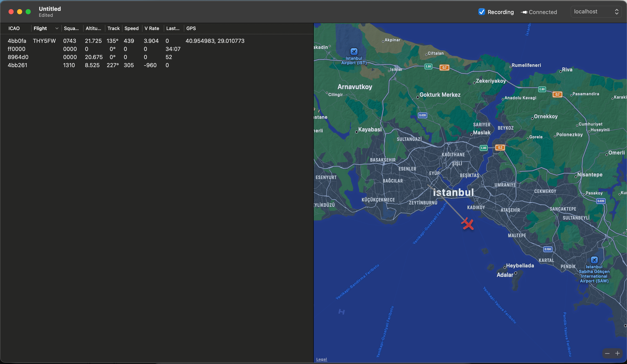The width and height of the screenshot is (627, 364).
Task: Click the O-7 highway badge near Pasamandira
Action: (x=557, y=94)
